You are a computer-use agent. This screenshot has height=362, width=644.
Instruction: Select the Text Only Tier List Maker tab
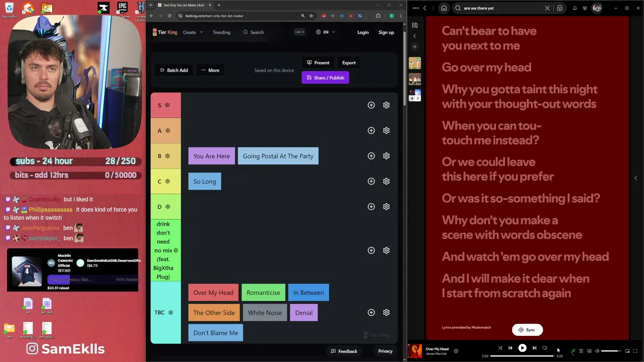pos(184,5)
